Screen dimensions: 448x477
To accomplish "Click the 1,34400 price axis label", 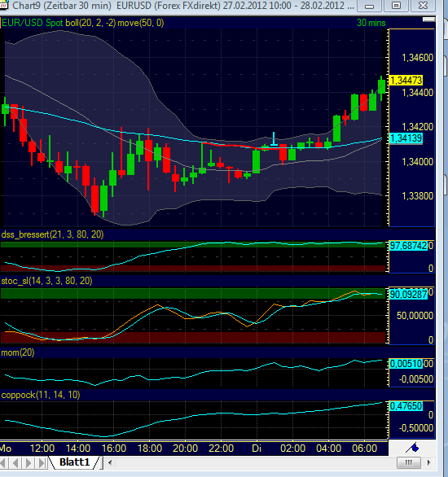I will pyautogui.click(x=418, y=93).
